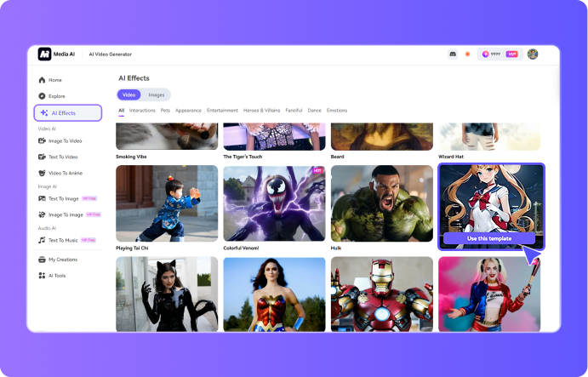
Task: Open the Discord icon in header
Action: pos(453,54)
